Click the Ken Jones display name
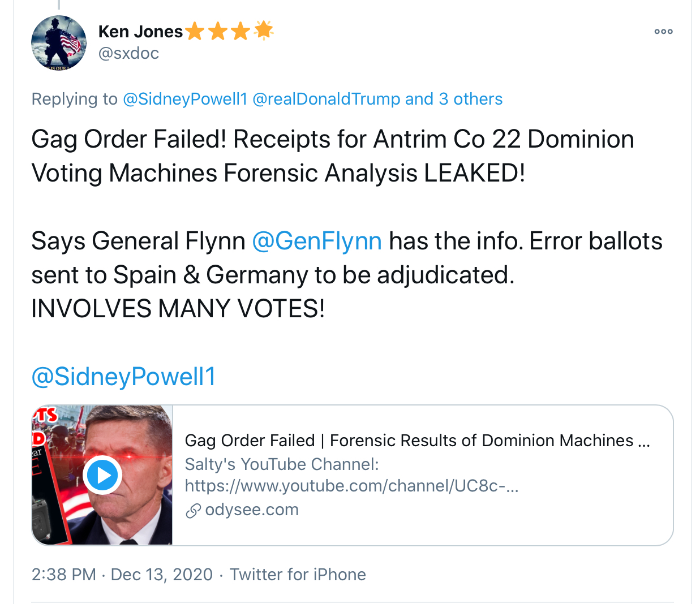 coord(140,32)
